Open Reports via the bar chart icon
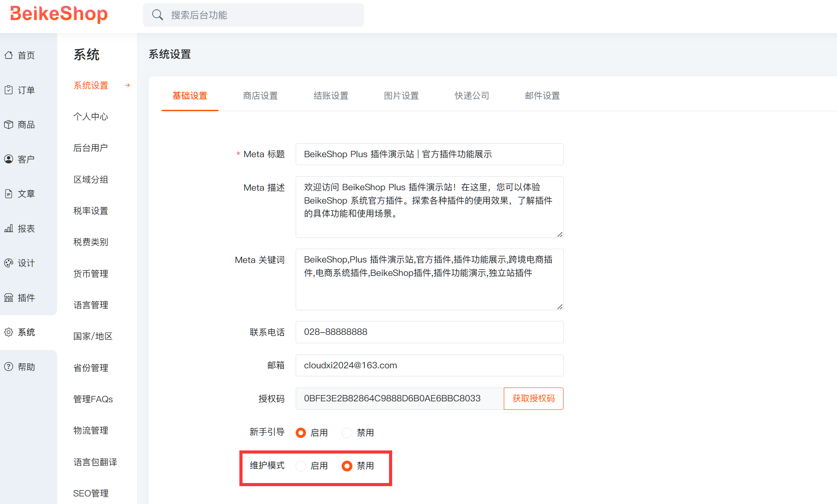 point(8,229)
